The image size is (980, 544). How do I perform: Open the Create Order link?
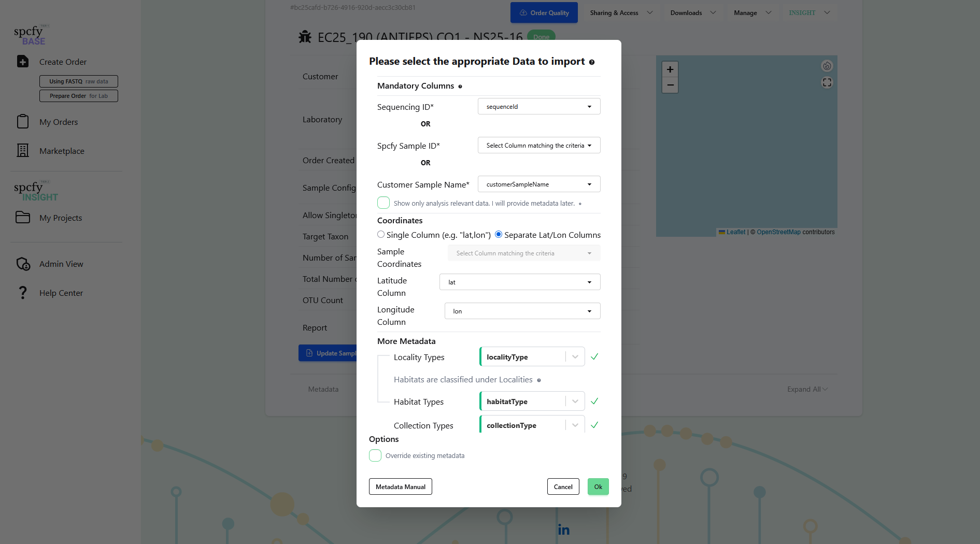pyautogui.click(x=63, y=62)
